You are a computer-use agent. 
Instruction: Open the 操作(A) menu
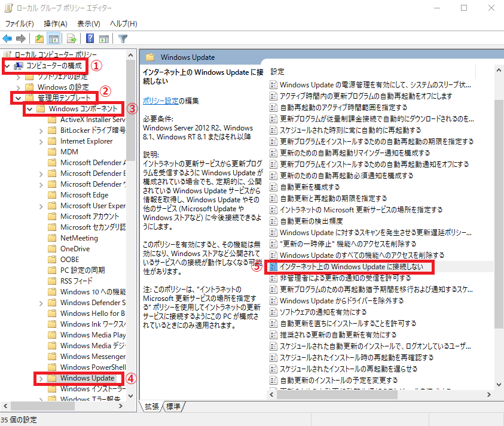pos(55,23)
